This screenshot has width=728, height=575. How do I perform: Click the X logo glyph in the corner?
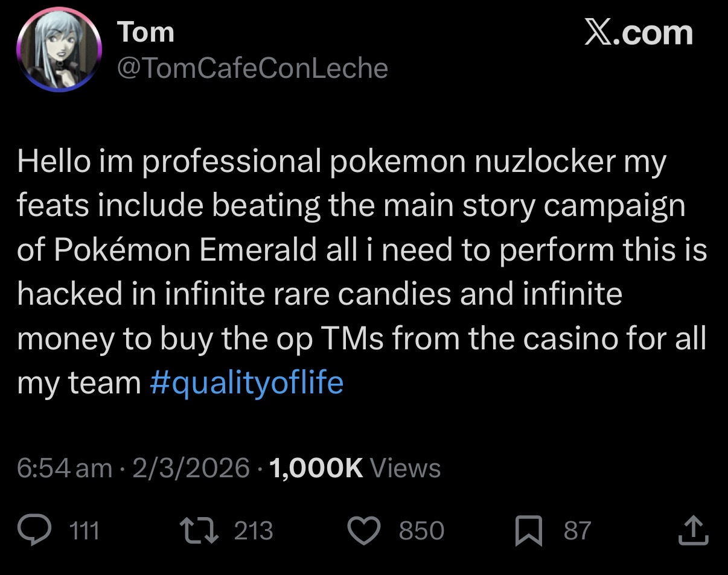600,33
